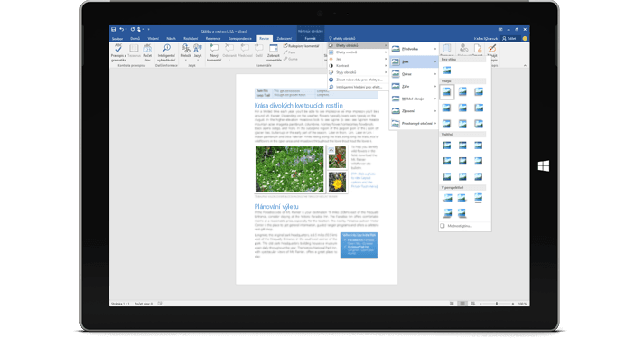Screen dimensions: 644x338
Task: Expand the Záře glow submenu
Action: (414, 87)
